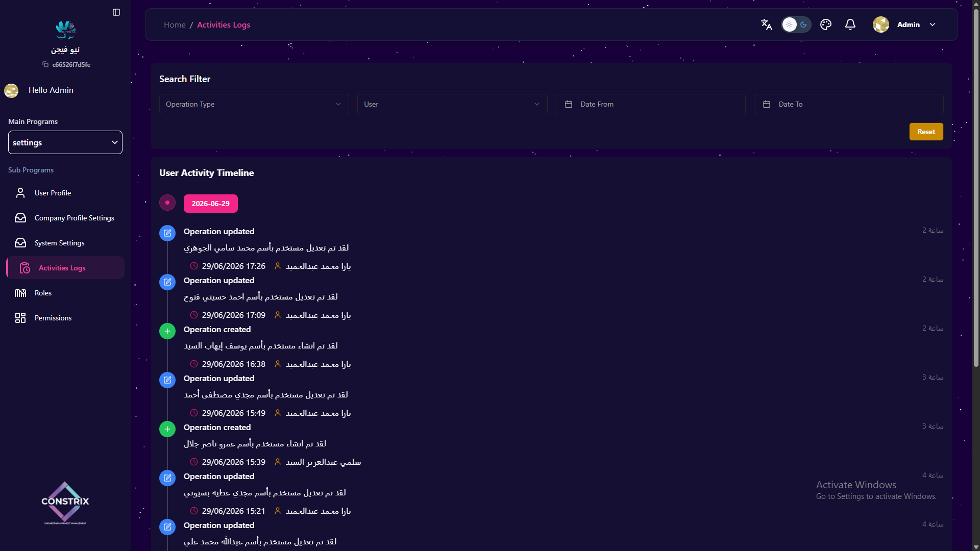Select the 2026-06-29 timeline date marker
Viewport: 980px width, 551px height.
click(x=210, y=204)
